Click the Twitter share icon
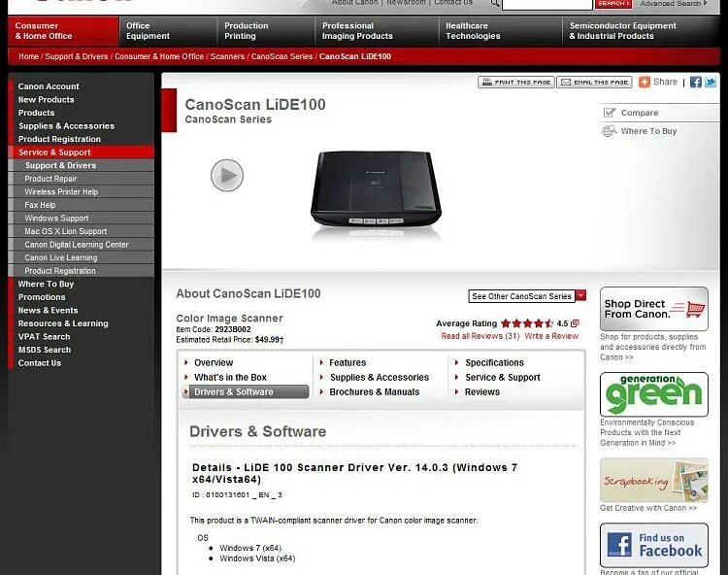 pyautogui.click(x=711, y=83)
